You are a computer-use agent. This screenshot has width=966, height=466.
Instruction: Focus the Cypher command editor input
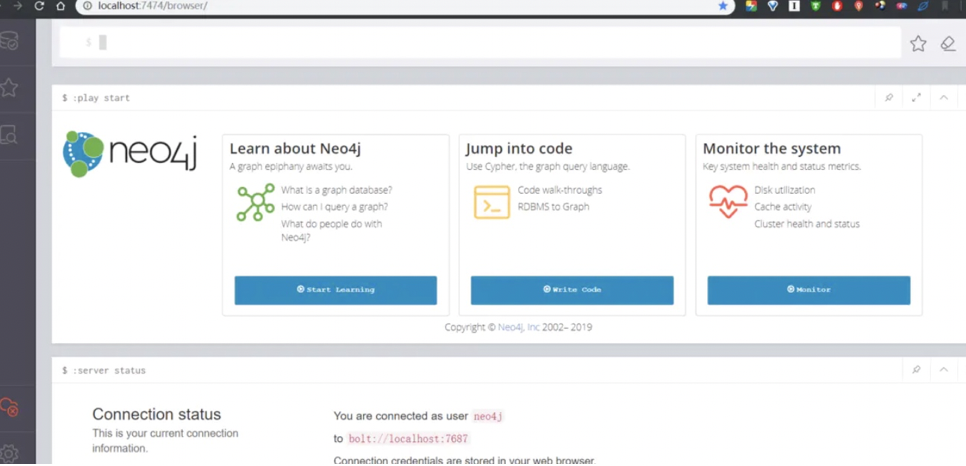481,43
